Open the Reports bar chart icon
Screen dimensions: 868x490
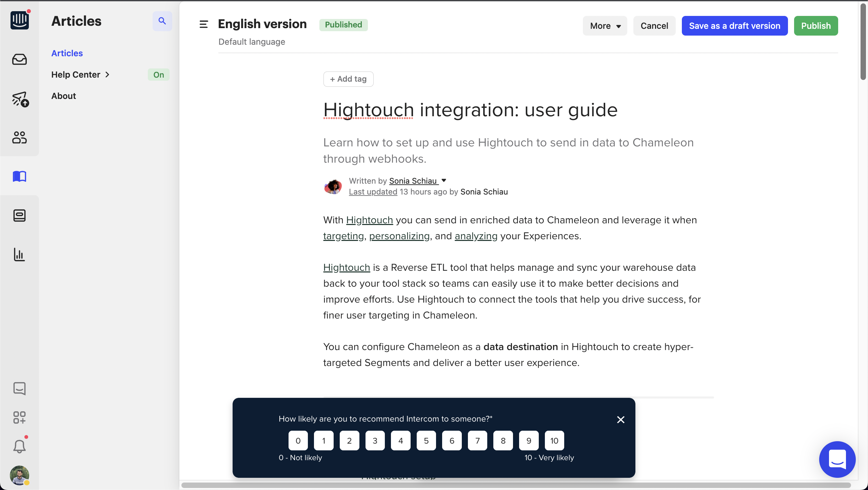[x=19, y=254]
